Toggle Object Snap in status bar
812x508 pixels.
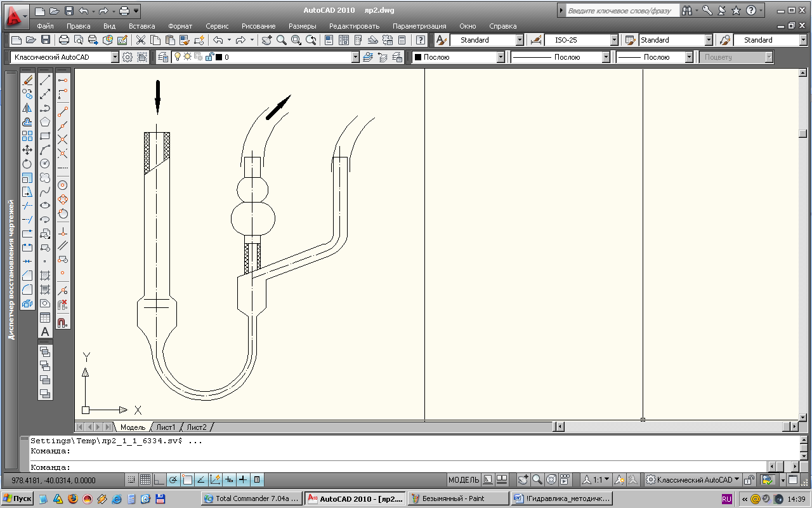[x=187, y=479]
